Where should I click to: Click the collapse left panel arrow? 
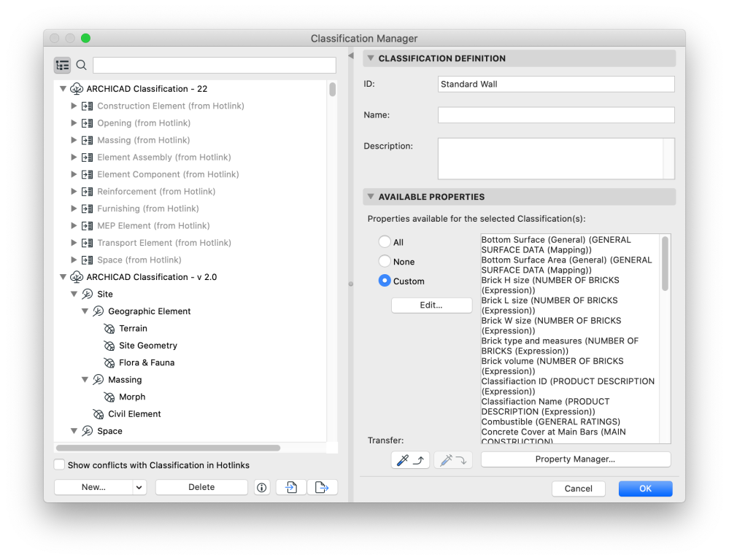tap(351, 55)
